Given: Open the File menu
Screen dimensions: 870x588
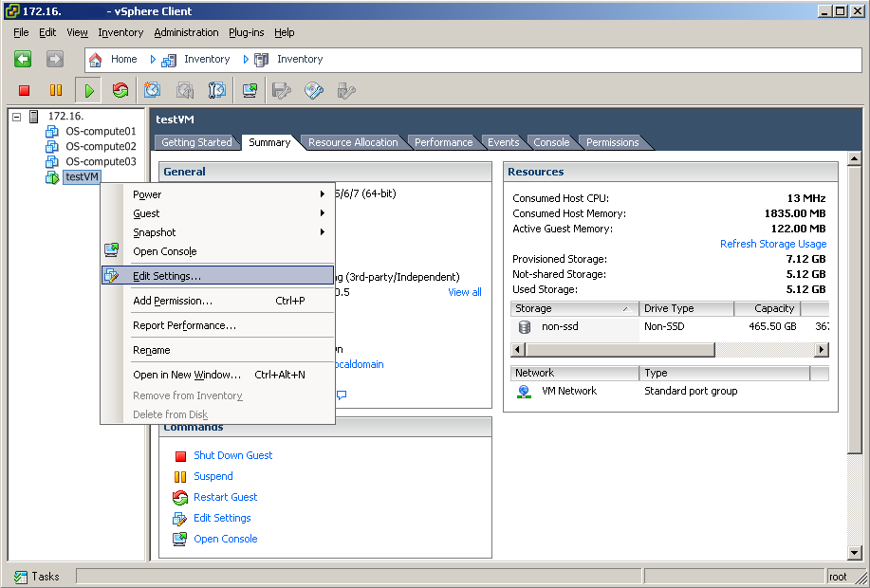Looking at the screenshot, I should click(x=21, y=33).
